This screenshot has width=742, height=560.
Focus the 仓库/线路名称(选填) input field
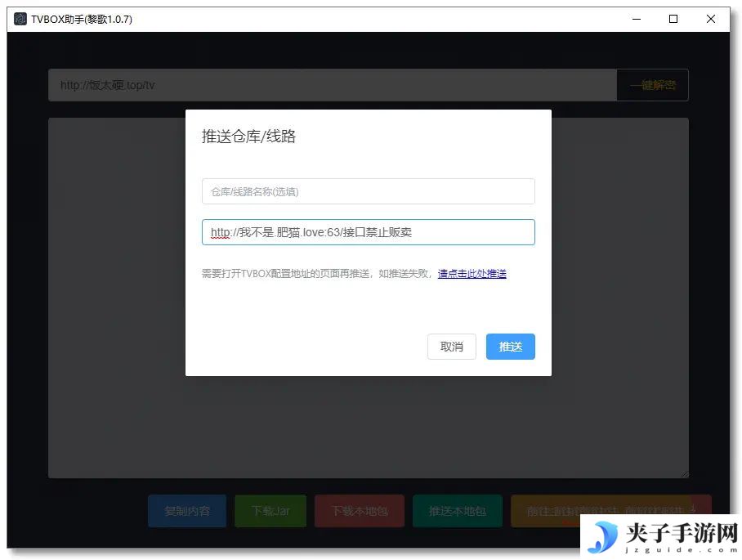coord(369,191)
